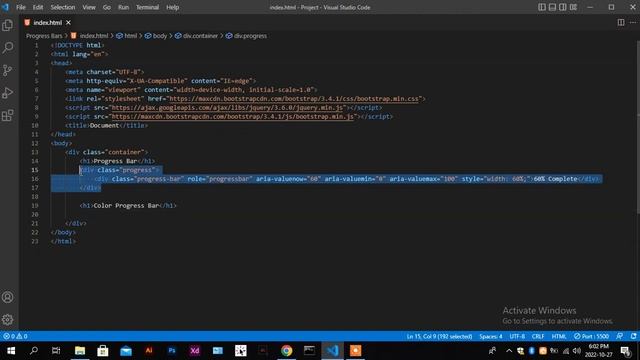Open the Mail app from taskbar
The image size is (640, 360).
pos(126,351)
